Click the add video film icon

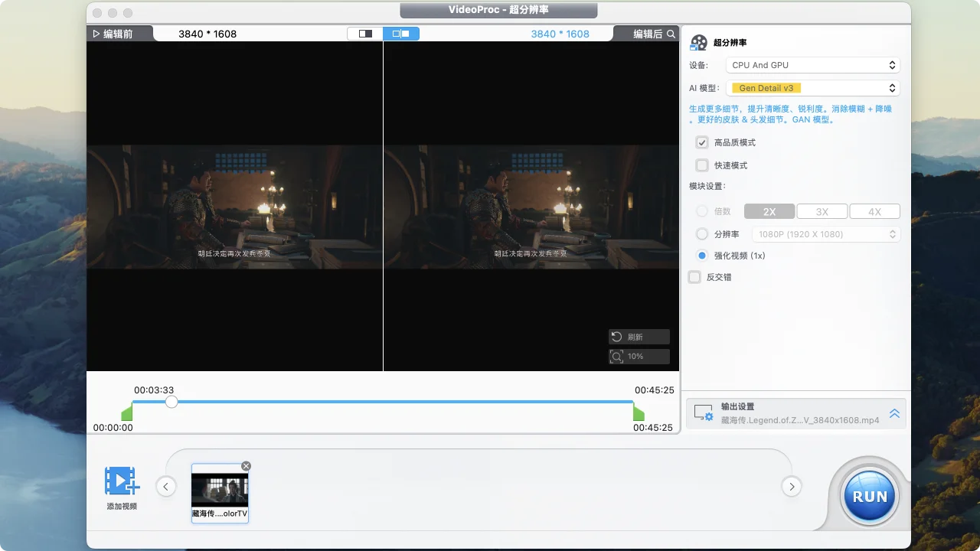tap(122, 481)
